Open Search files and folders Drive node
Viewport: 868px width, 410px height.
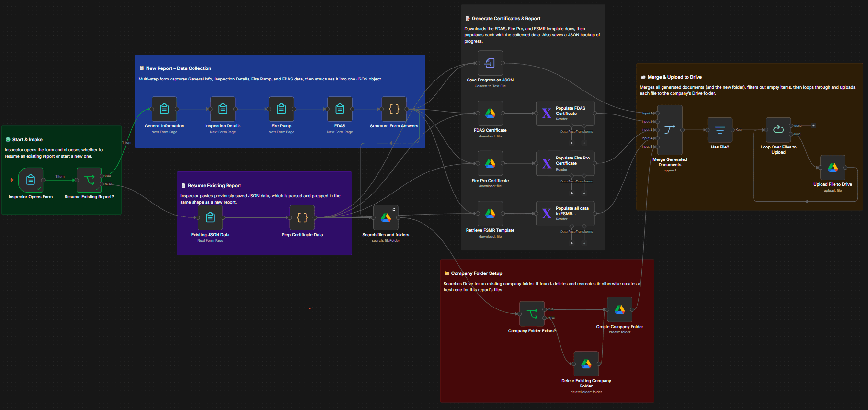point(386,218)
